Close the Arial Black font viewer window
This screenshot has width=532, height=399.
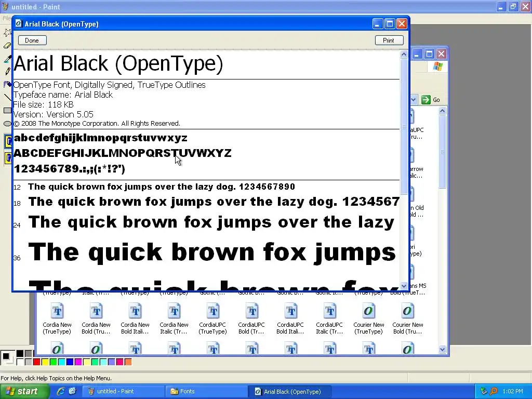click(x=402, y=24)
